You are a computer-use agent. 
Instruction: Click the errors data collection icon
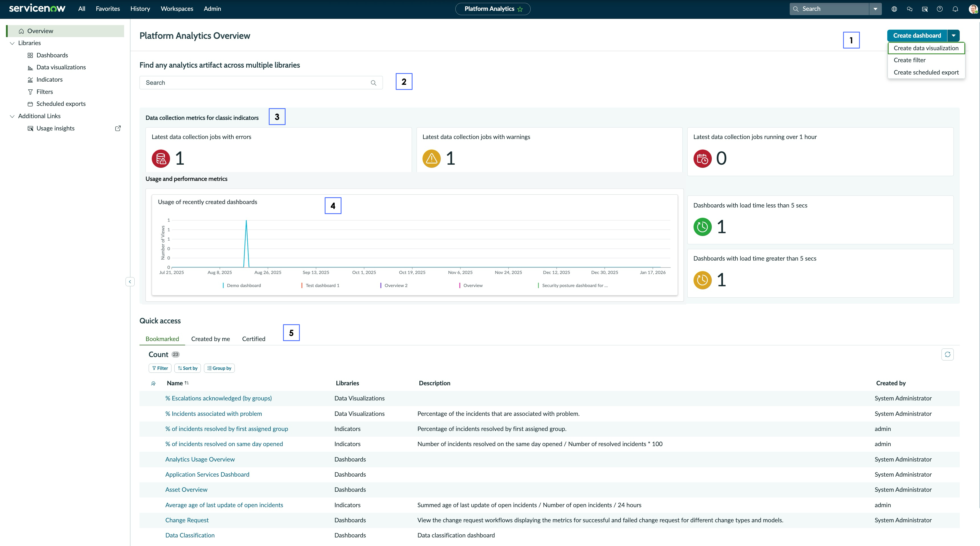pyautogui.click(x=161, y=159)
